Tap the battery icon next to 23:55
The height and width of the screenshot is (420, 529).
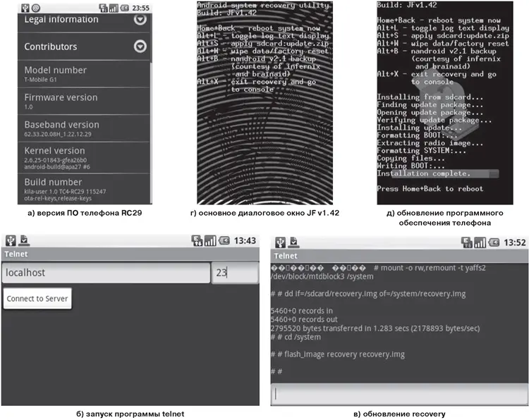coord(126,7)
